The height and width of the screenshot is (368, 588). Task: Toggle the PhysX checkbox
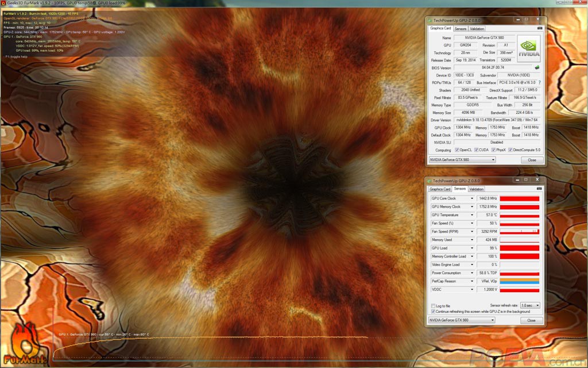tap(493, 150)
